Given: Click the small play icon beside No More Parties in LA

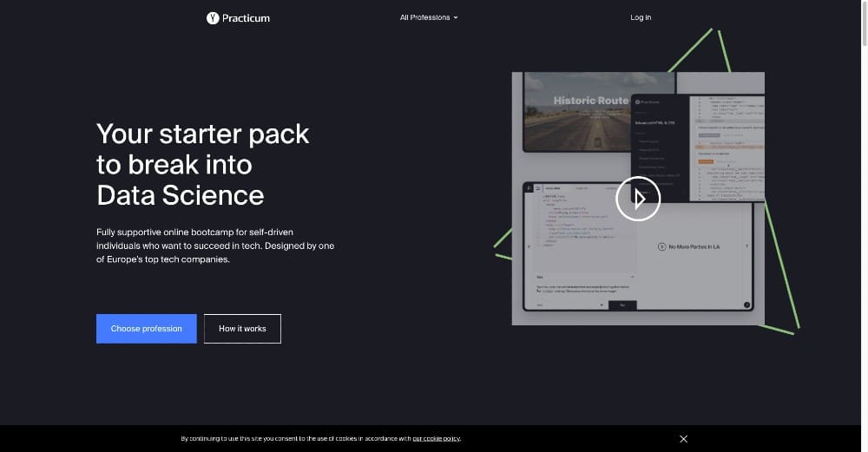Looking at the screenshot, I should (x=661, y=247).
